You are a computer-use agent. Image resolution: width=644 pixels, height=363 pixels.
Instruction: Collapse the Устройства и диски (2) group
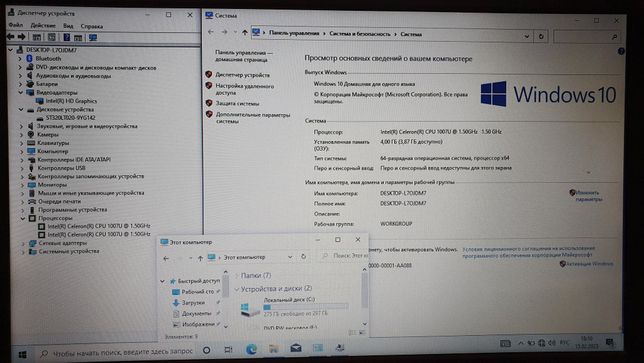click(x=236, y=289)
